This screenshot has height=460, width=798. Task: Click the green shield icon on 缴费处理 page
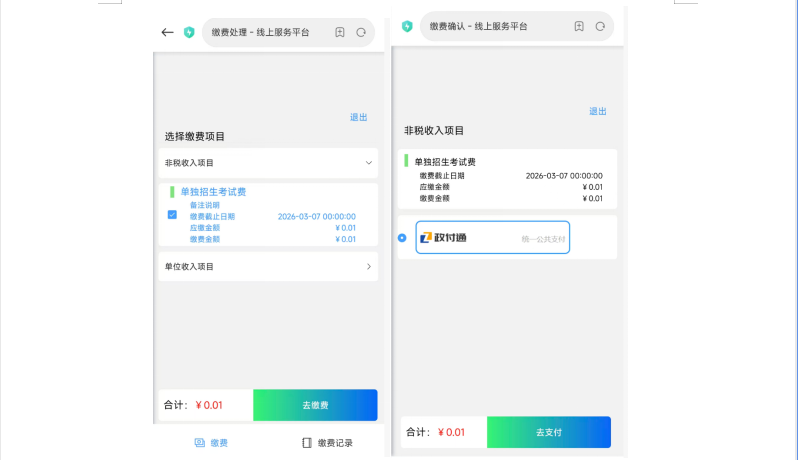coord(188,32)
